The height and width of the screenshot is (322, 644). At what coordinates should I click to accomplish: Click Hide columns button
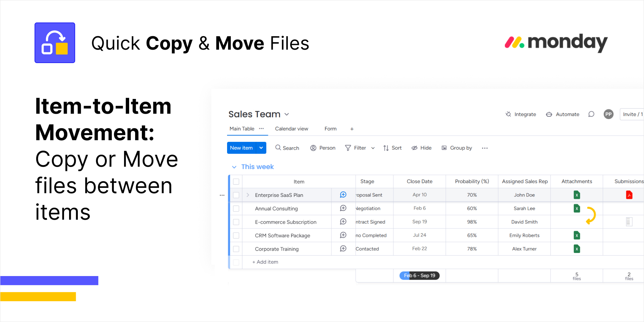(x=422, y=148)
